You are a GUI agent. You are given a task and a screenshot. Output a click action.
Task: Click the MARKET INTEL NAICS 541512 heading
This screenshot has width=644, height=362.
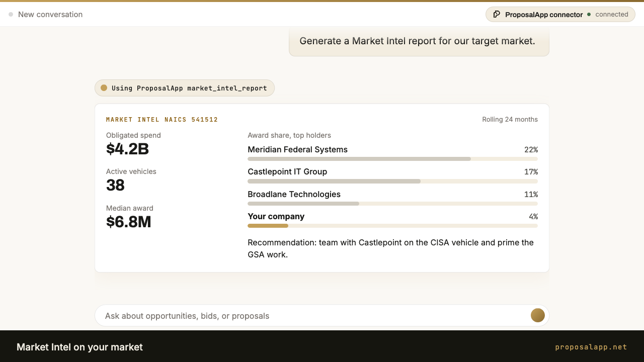coord(162,120)
